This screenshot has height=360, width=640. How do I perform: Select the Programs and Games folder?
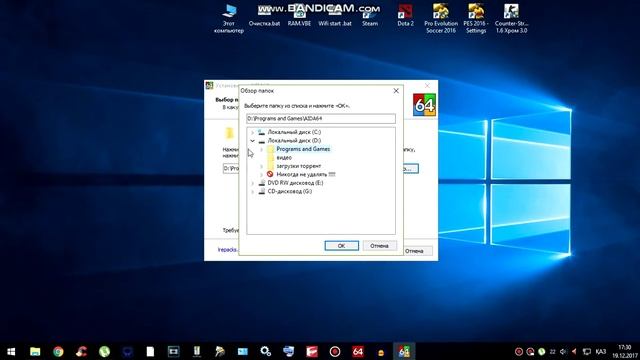[x=303, y=149]
